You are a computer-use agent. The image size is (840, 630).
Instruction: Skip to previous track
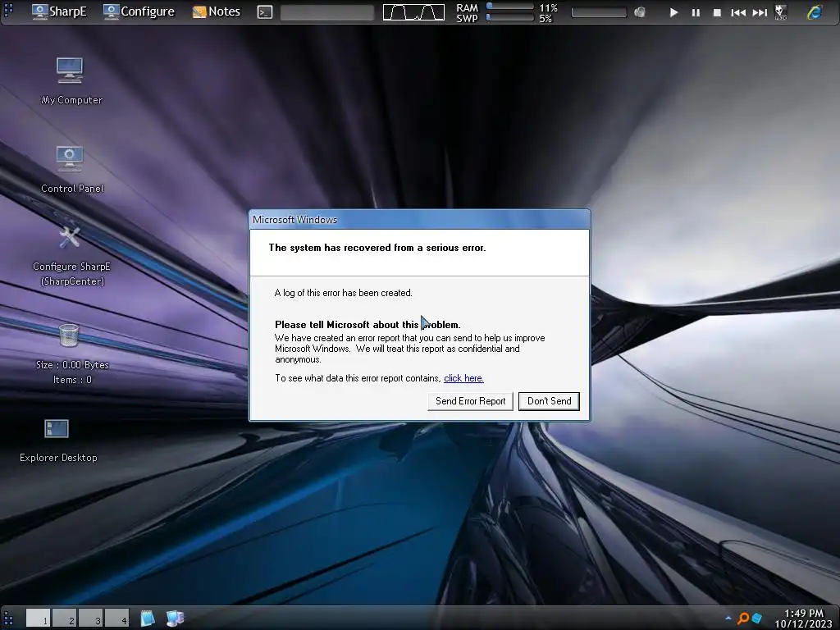(x=738, y=12)
